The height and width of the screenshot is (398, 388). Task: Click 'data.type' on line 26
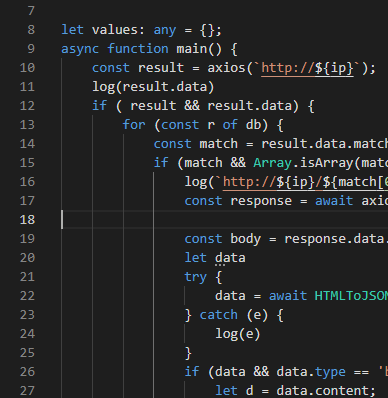pos(311,372)
